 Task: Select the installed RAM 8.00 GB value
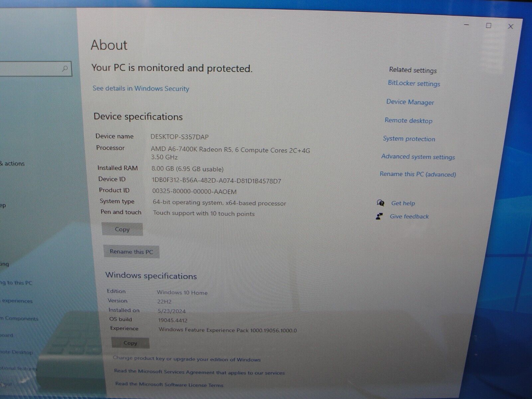pos(188,169)
